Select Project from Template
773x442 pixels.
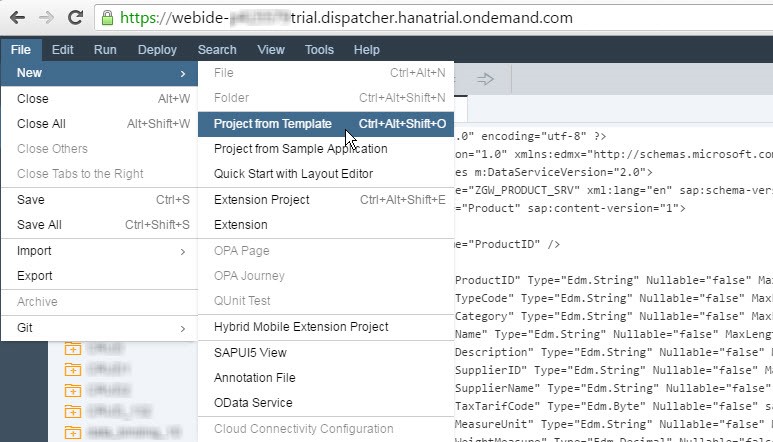coord(273,124)
